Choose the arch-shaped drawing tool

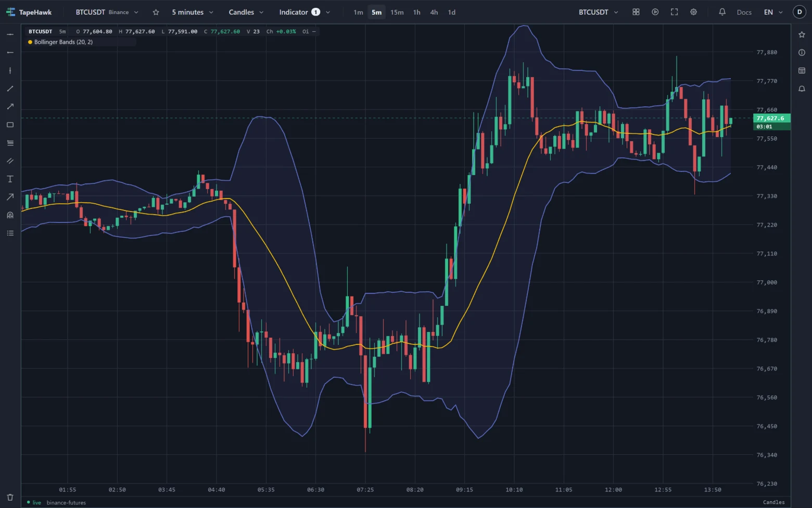coord(10,215)
